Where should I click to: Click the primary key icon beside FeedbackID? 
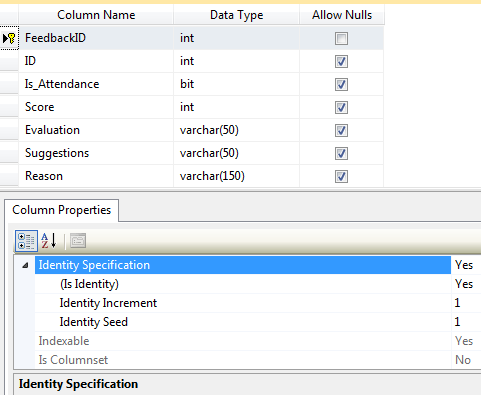coord(9,38)
